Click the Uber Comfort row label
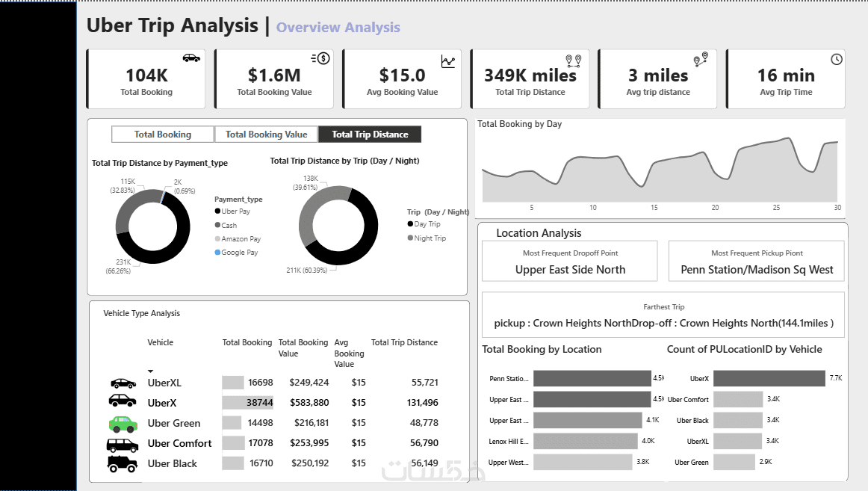Viewport: 868px width, 491px height. tap(179, 443)
